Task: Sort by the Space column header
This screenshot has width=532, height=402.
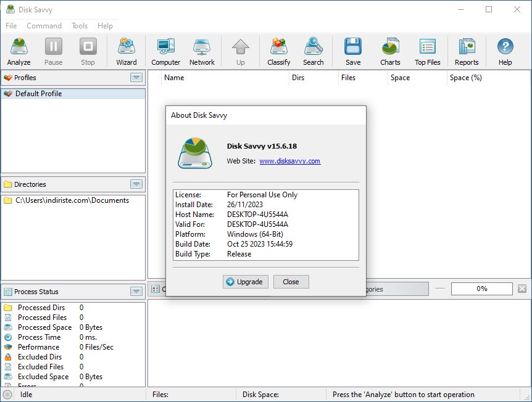Action: click(417, 78)
